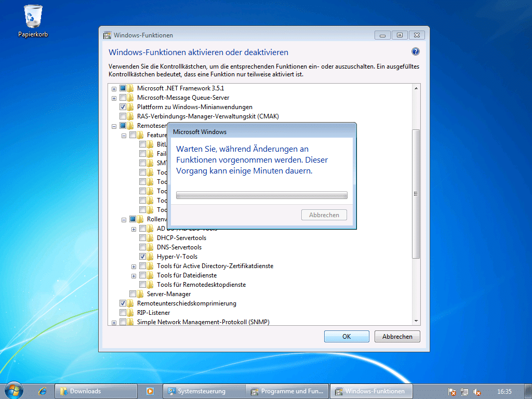Click Abbrechen in the Microsoft Windows progress dialog
Image resolution: width=532 pixels, height=399 pixels.
[x=324, y=215]
